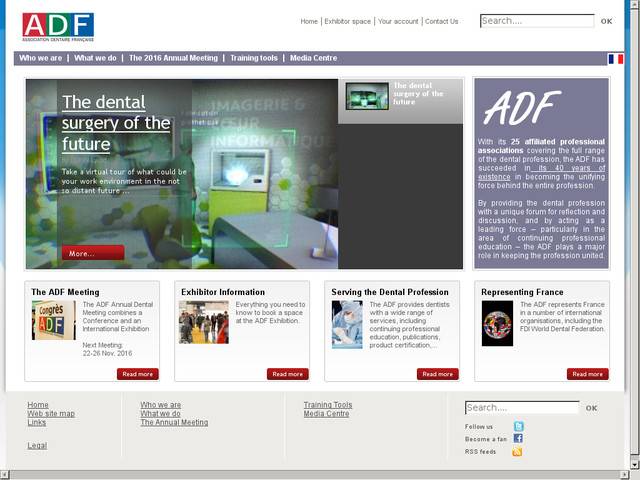Go to Your account

click(x=398, y=21)
